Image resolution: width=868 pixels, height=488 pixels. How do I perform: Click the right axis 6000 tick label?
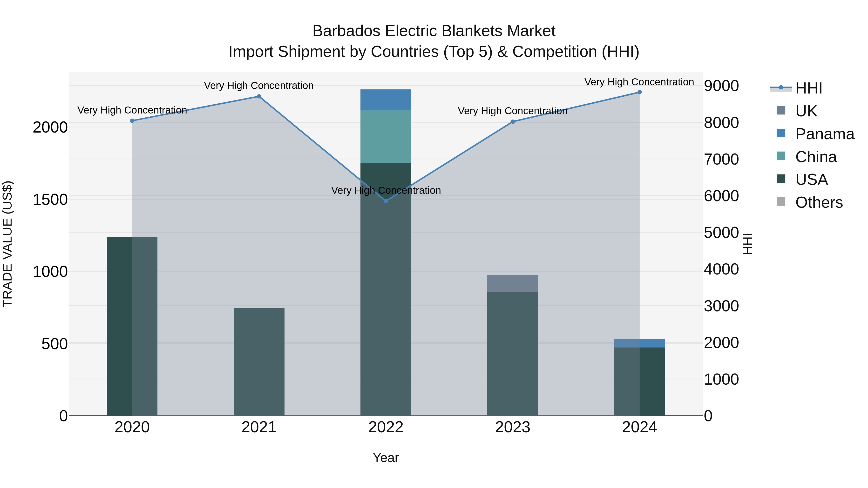tap(721, 196)
